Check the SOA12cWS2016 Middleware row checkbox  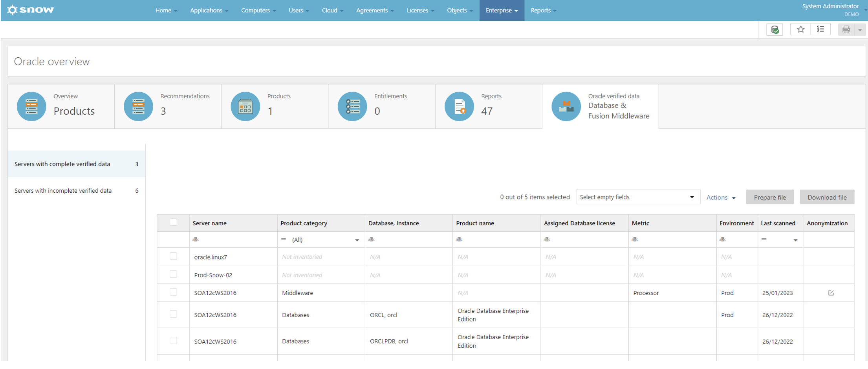pos(173,292)
